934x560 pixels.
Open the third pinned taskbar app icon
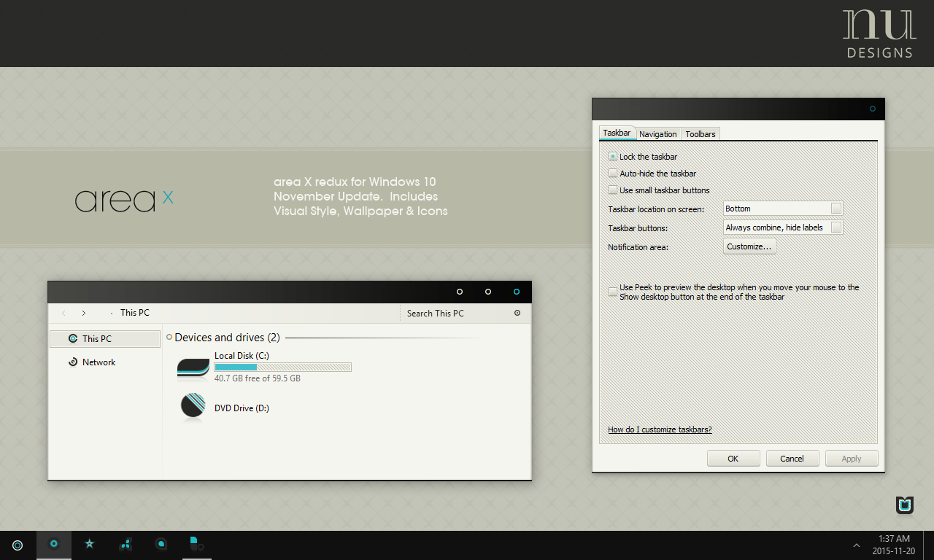(126, 544)
